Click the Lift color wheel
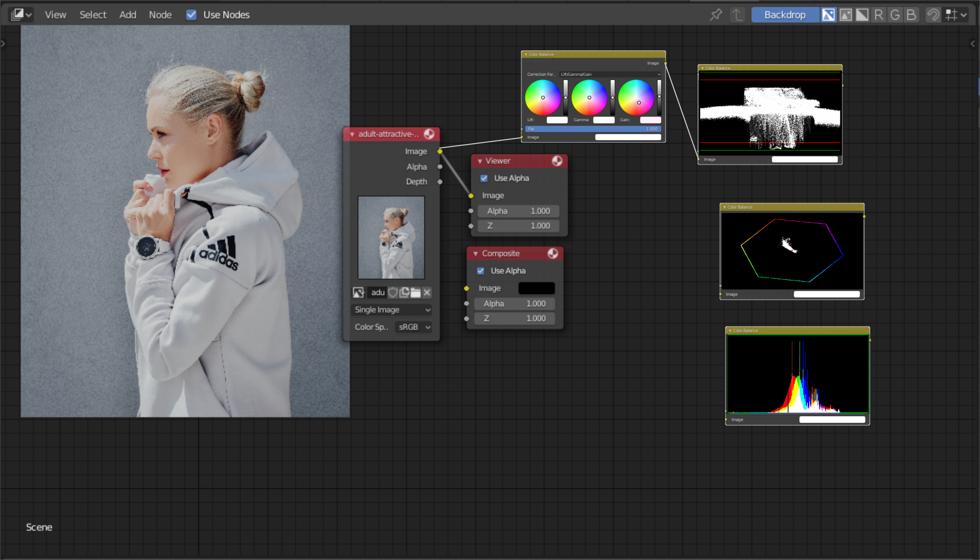The height and width of the screenshot is (560, 980). (543, 98)
